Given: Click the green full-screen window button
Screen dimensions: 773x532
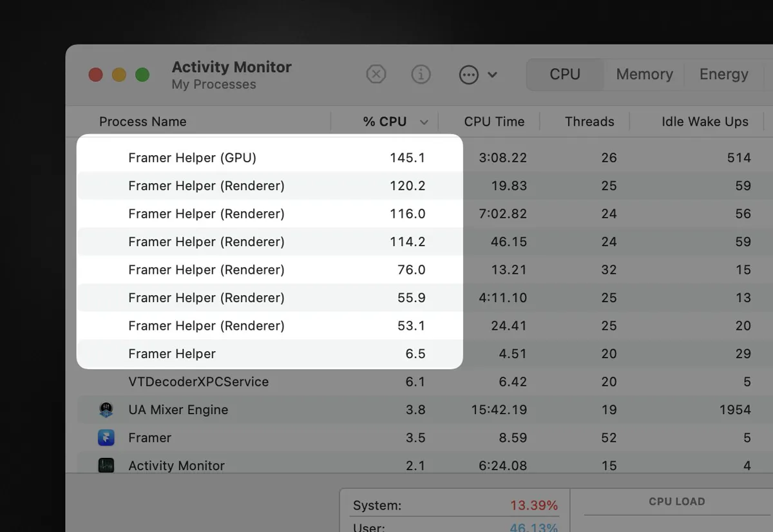Looking at the screenshot, I should tap(142, 75).
